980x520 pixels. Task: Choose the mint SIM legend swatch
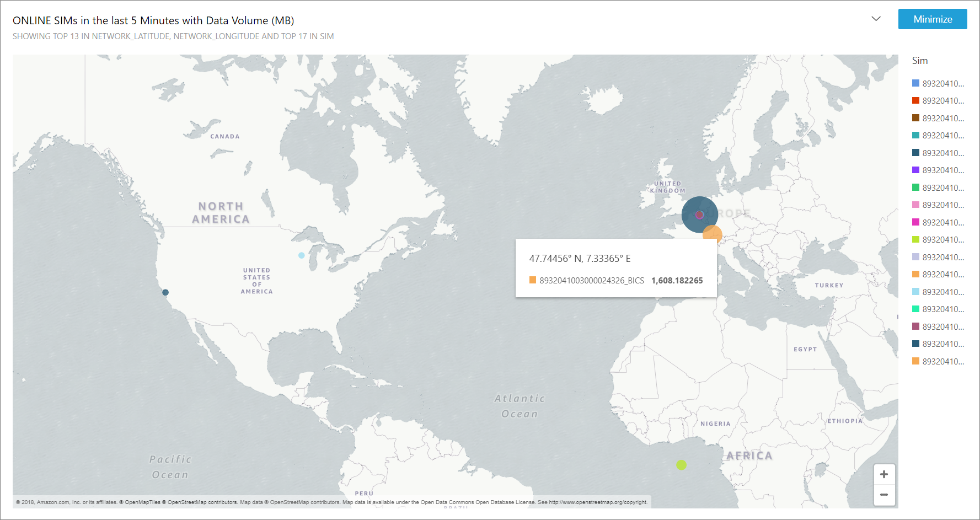(915, 309)
